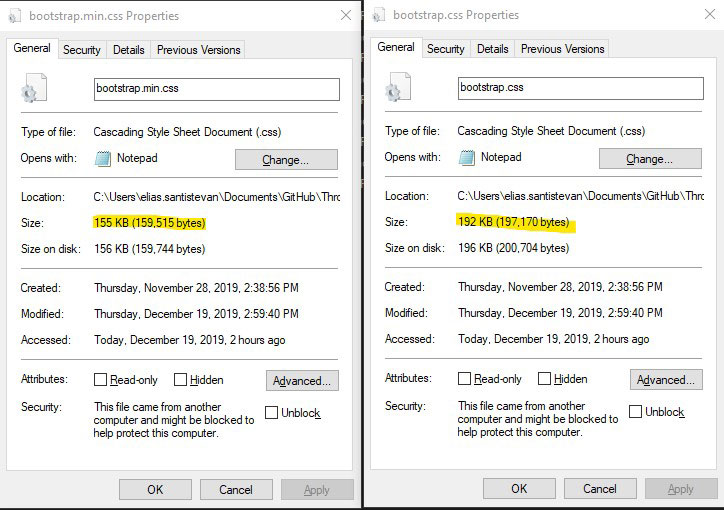This screenshot has width=724, height=510.
Task: Tick Unblock in bootstrap.min.css dialog
Action: (x=272, y=413)
